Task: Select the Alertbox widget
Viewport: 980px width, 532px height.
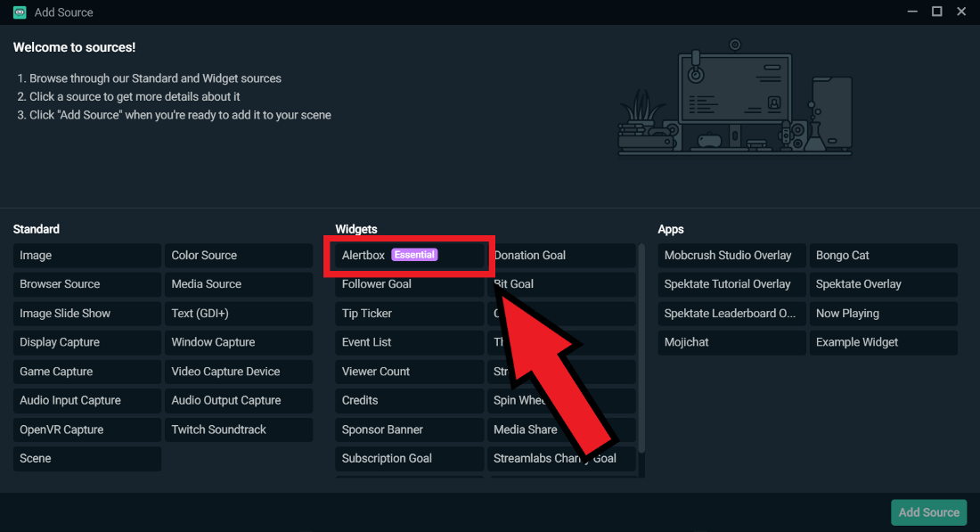Action: [410, 255]
